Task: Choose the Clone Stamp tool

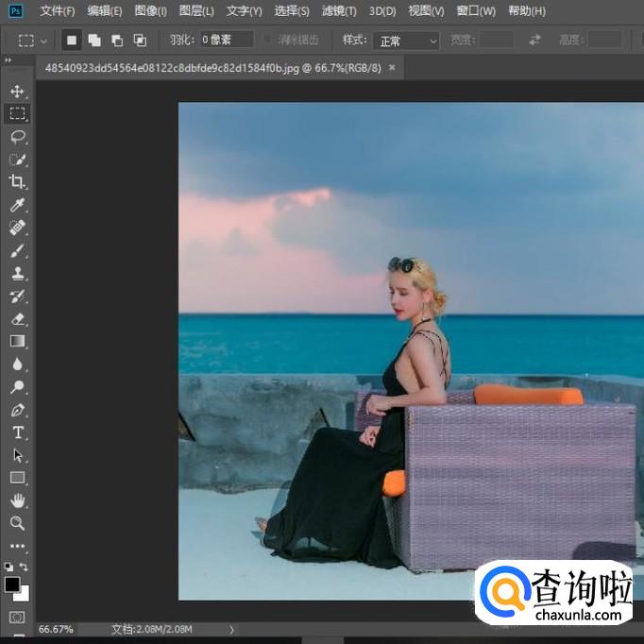Action: pos(17,274)
